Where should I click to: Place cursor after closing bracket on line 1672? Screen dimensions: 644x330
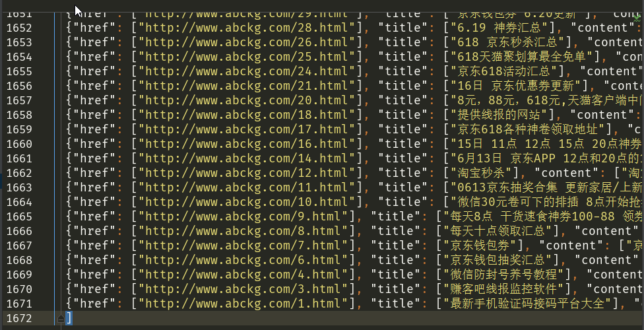[x=73, y=318]
